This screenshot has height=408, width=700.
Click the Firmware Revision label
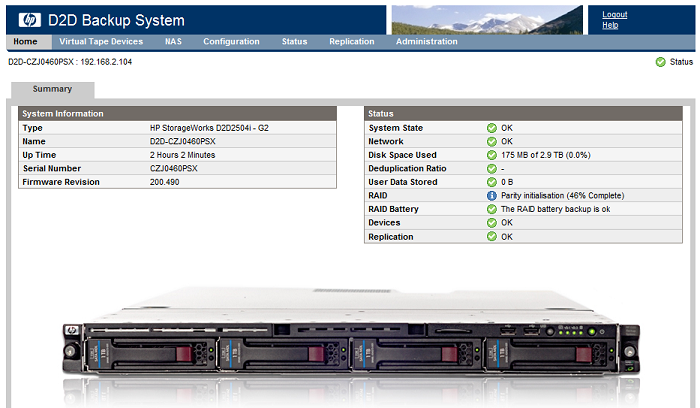[61, 182]
